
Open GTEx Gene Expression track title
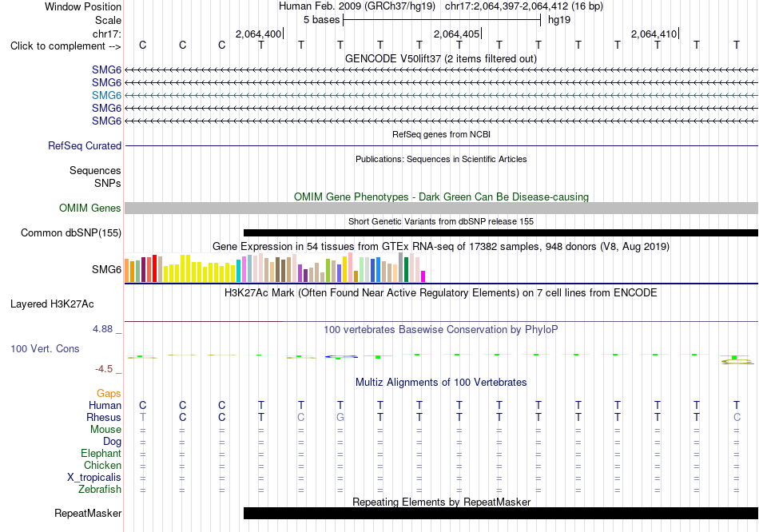(441, 246)
